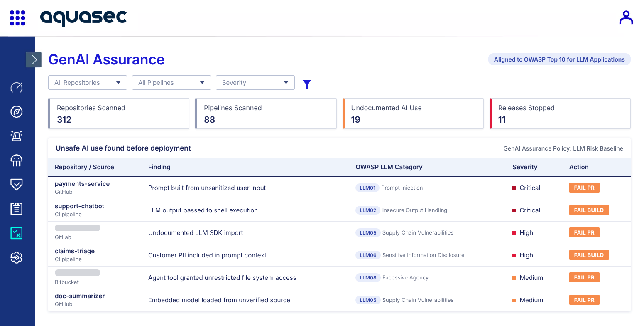Open the gear settings icon in sidebar

(17, 257)
